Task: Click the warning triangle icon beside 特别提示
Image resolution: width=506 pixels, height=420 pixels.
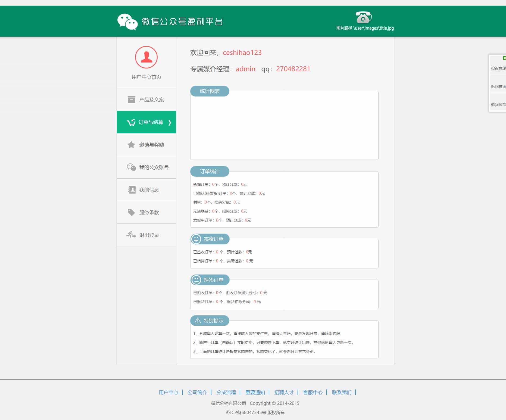Action: pos(198,321)
